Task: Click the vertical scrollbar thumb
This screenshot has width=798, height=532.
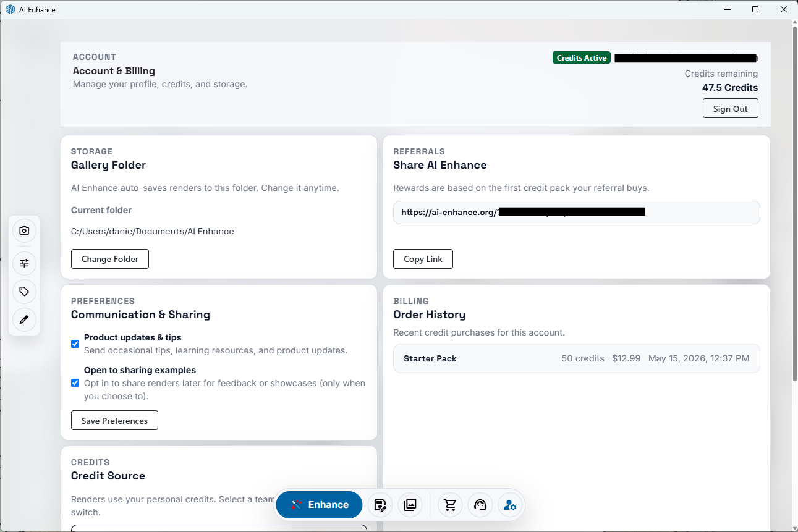Action: 794,204
